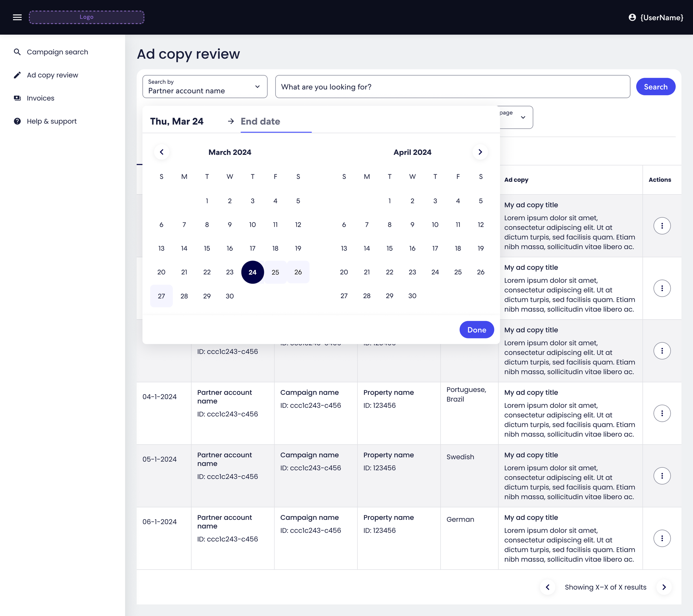Open Invoices using its sidebar icon
Image resolution: width=693 pixels, height=616 pixels.
coord(17,98)
